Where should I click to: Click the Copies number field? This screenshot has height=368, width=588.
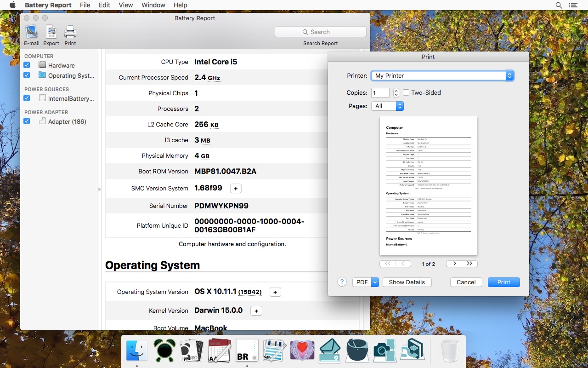click(380, 93)
